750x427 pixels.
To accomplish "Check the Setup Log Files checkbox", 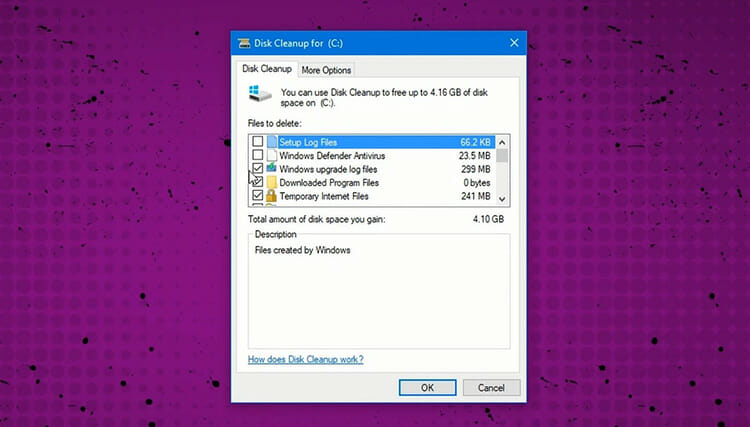I will click(257, 142).
